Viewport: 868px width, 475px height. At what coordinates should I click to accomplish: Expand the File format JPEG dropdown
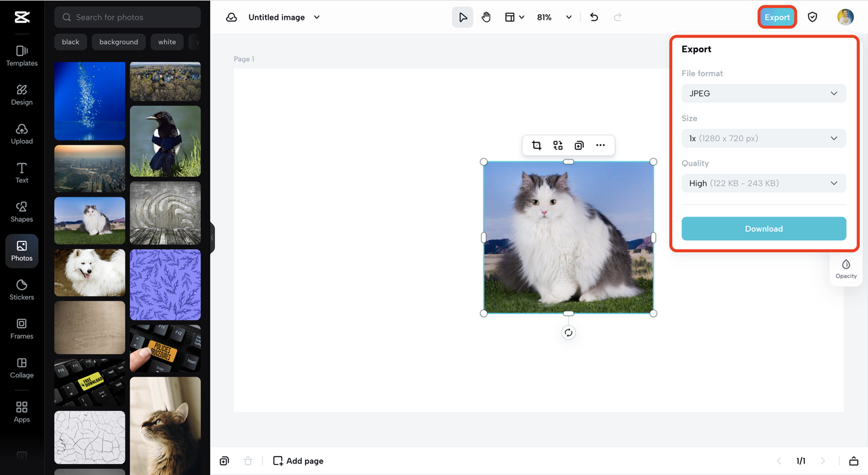764,93
